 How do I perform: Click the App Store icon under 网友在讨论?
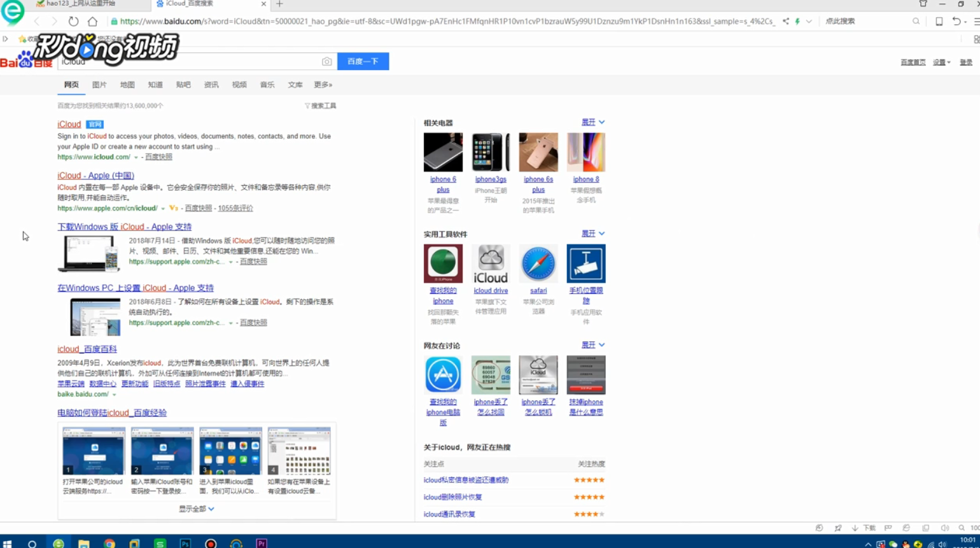[x=443, y=375]
